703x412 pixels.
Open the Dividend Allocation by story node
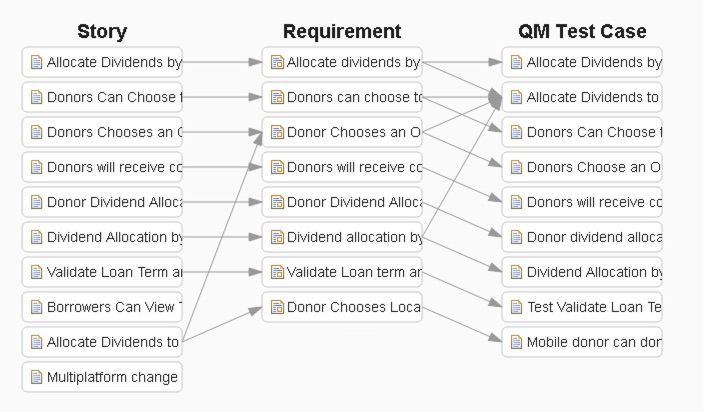point(112,237)
